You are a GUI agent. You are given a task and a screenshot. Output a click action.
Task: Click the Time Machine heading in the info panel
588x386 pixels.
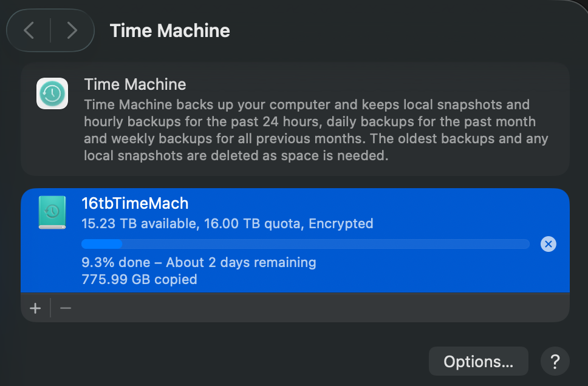(x=135, y=84)
